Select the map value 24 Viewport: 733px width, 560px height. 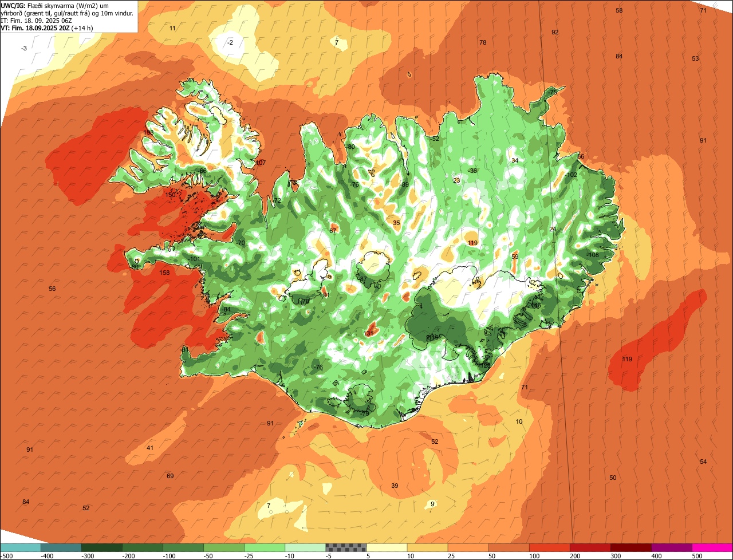click(x=553, y=229)
